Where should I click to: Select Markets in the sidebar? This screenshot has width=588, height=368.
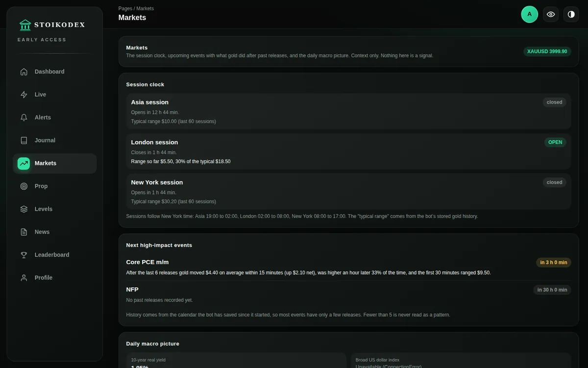(x=55, y=163)
